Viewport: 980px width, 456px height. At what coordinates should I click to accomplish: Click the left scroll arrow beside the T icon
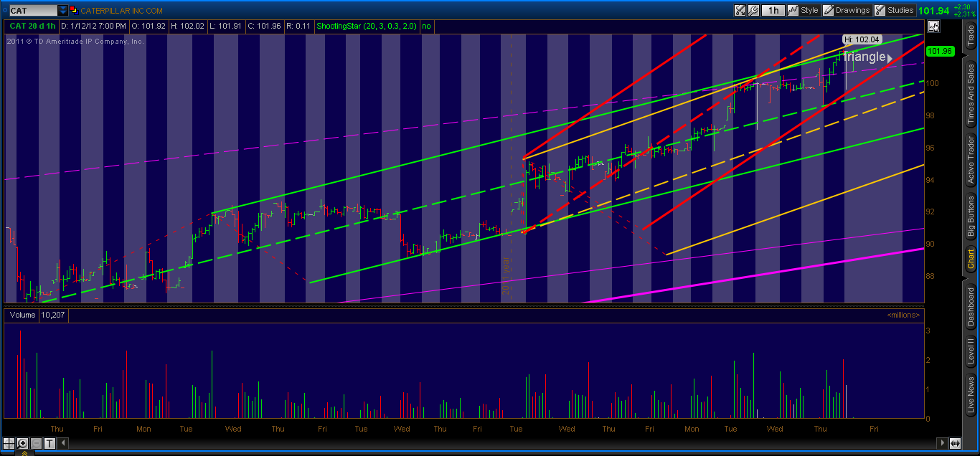pyautogui.click(x=62, y=443)
